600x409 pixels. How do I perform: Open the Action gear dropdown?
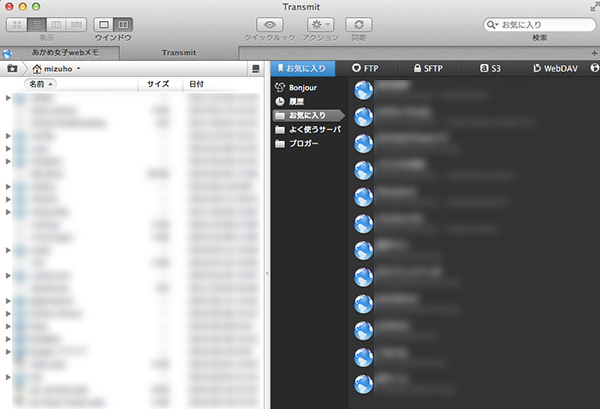pyautogui.click(x=321, y=25)
